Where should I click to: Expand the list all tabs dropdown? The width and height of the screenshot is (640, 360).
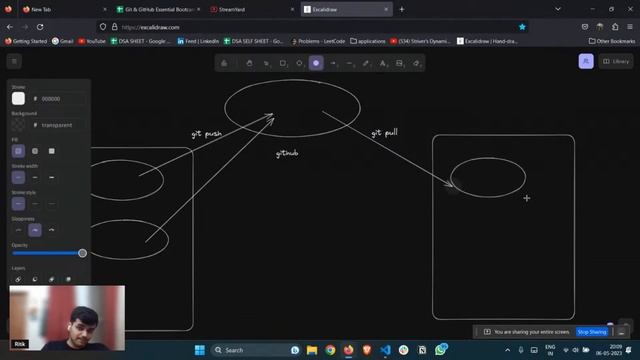[558, 9]
